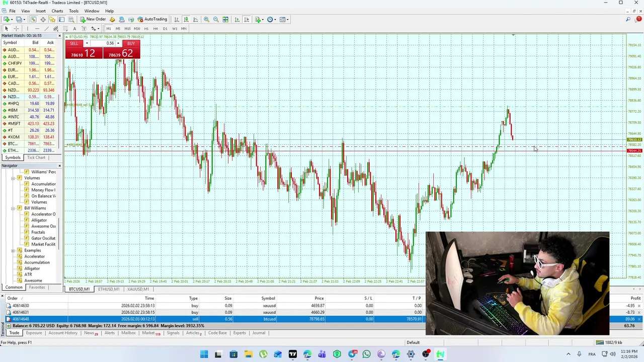
Task: Switch to XAUUSD,M1 chart tab
Action: point(138,290)
